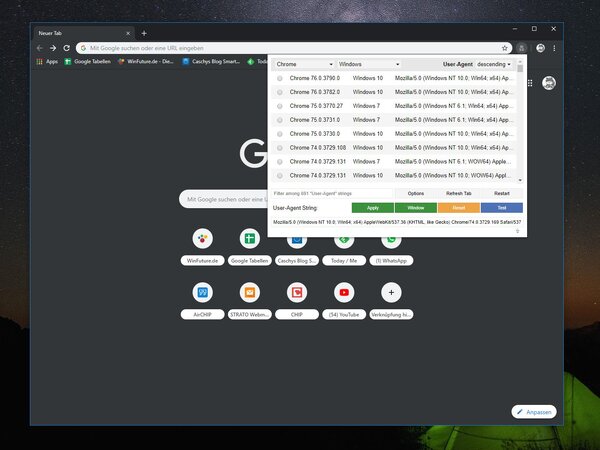Click the orange Reset button
600x450 pixels.
point(458,208)
